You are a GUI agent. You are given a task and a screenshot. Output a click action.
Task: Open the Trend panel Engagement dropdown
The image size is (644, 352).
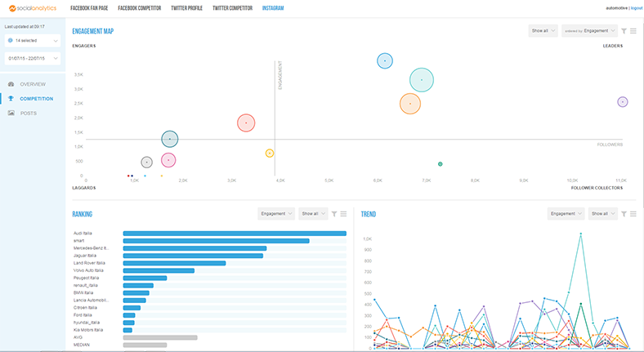pyautogui.click(x=566, y=214)
